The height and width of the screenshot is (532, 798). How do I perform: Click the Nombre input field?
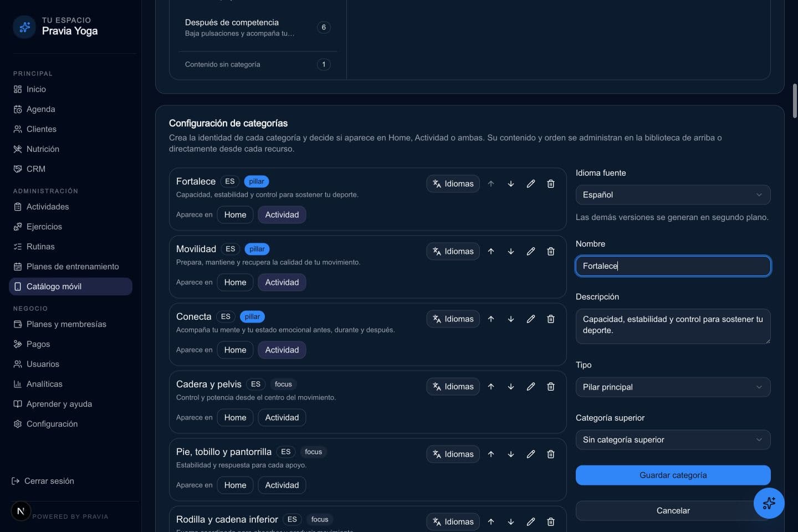tap(673, 266)
